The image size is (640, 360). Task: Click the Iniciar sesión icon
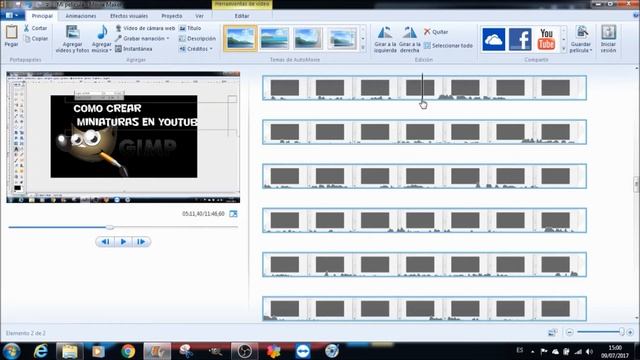coord(608,33)
